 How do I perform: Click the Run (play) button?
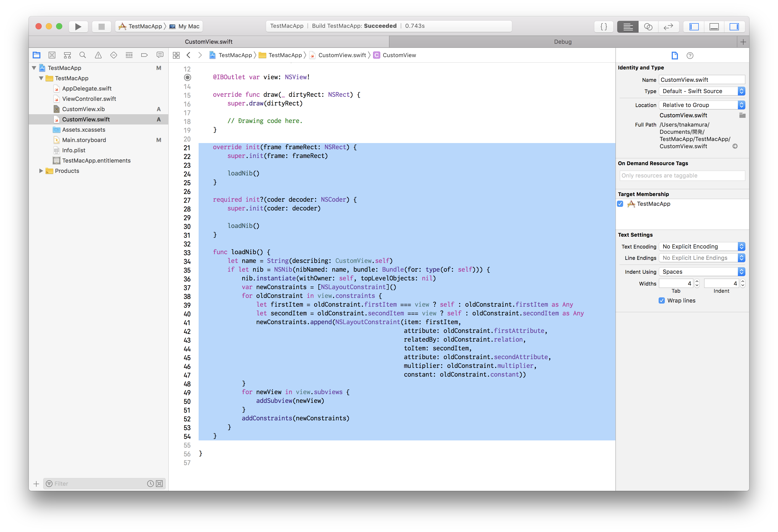[x=78, y=26]
